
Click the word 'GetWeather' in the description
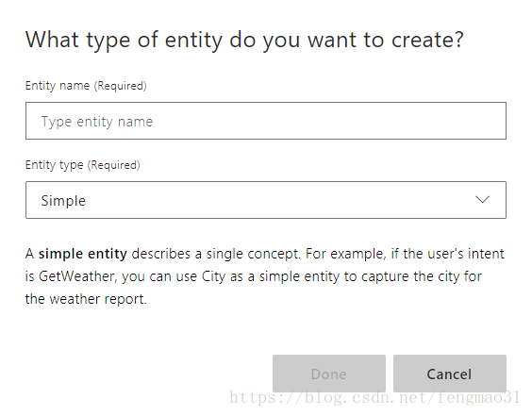coord(77,276)
